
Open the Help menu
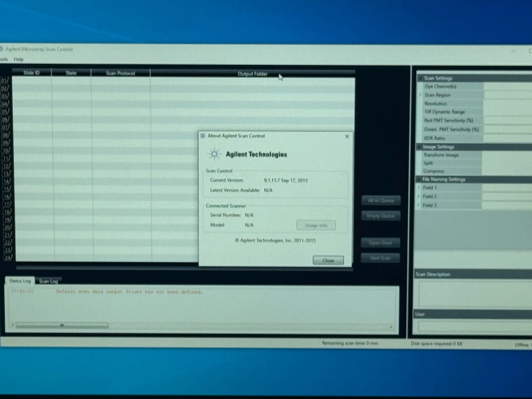pyautogui.click(x=19, y=60)
